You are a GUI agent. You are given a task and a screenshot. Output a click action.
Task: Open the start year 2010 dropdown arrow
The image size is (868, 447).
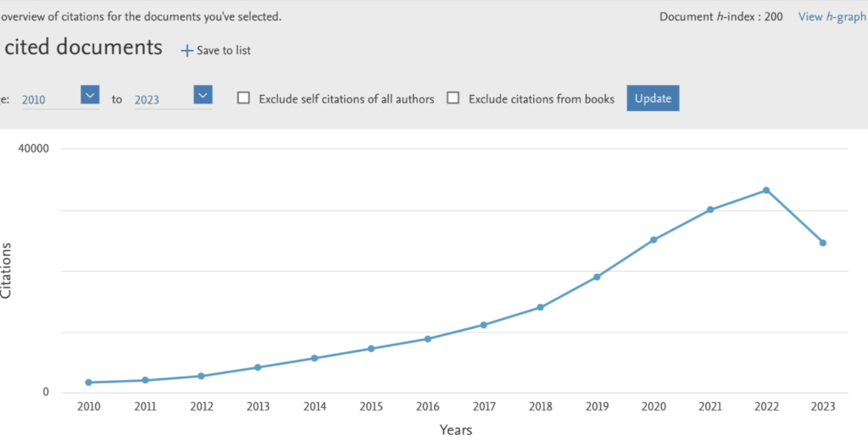90,95
